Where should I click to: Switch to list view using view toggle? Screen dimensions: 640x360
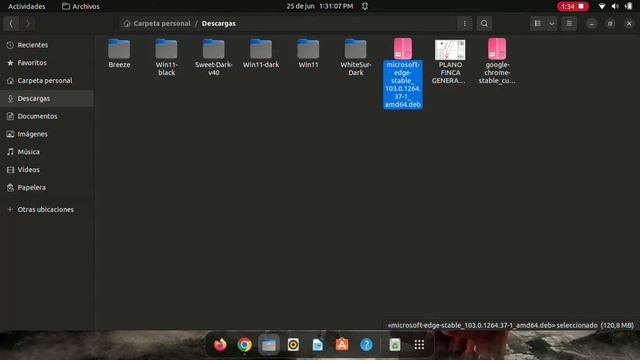[x=538, y=23]
